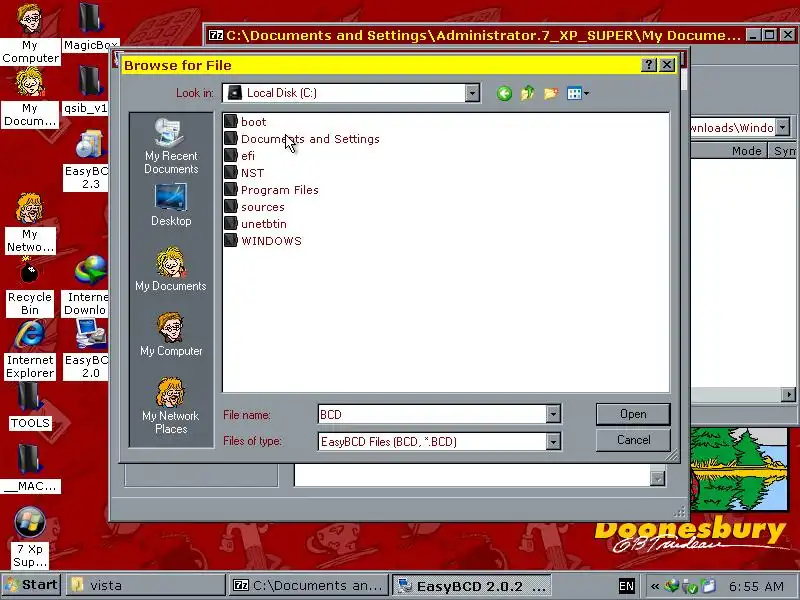Click the clock showing 6:55 AM

point(756,586)
